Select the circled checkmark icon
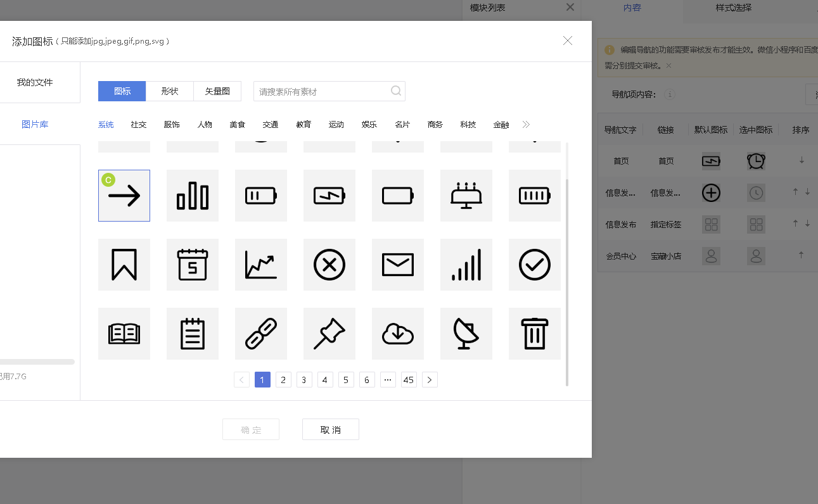 pos(535,265)
